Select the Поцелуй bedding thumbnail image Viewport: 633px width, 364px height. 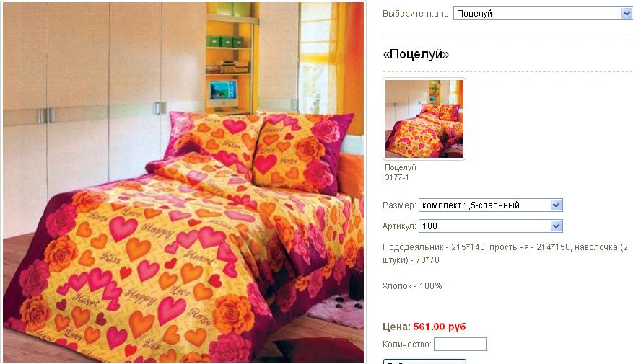tap(424, 119)
